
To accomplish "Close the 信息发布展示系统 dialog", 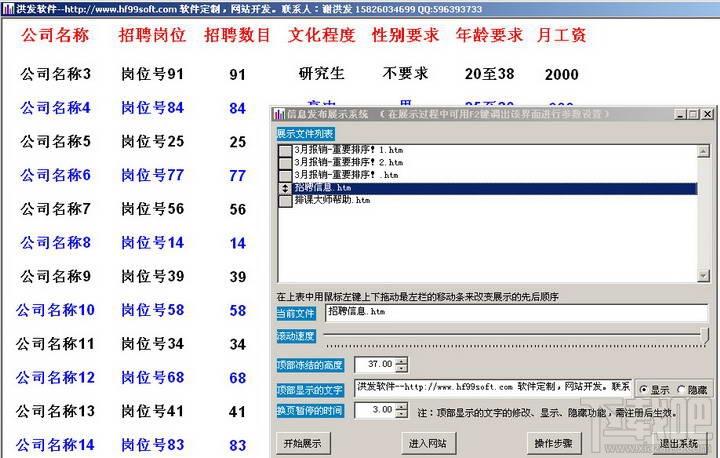I will tap(708, 114).
